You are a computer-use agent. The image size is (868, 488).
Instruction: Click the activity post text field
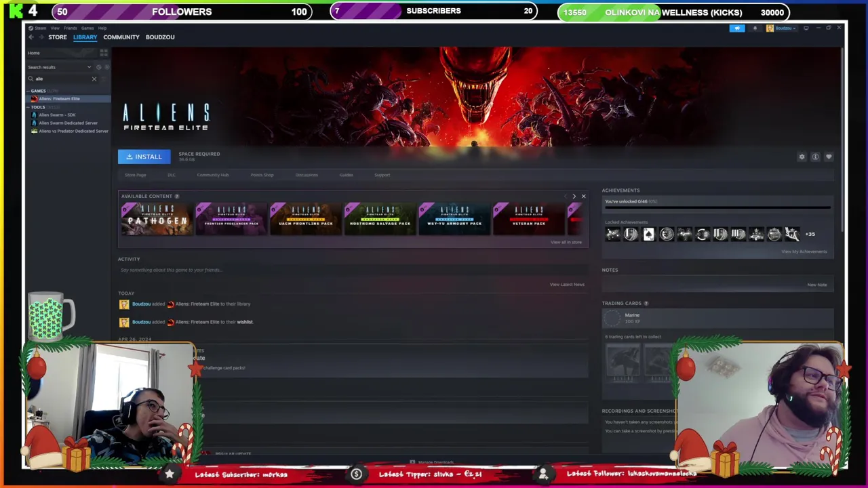(x=353, y=270)
